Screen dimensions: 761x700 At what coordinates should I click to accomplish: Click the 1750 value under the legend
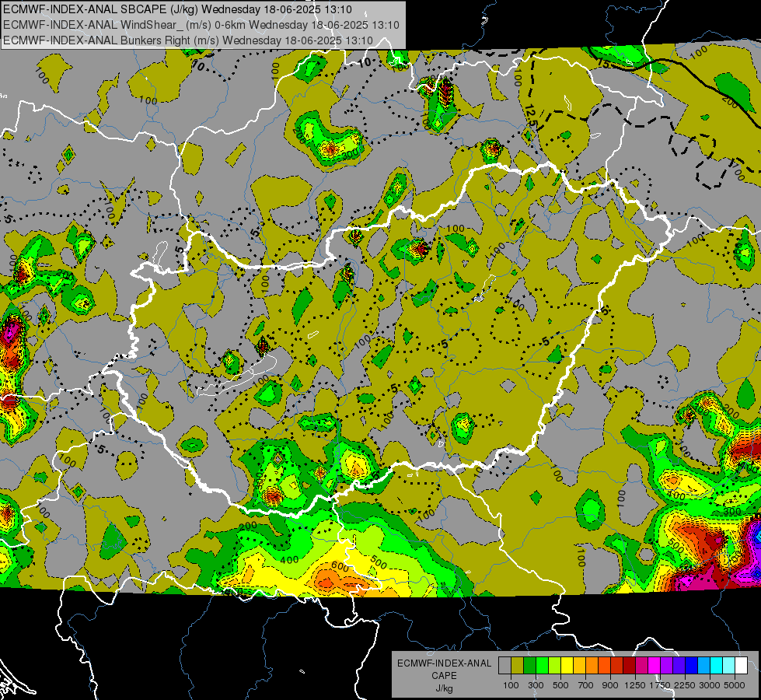tap(660, 685)
